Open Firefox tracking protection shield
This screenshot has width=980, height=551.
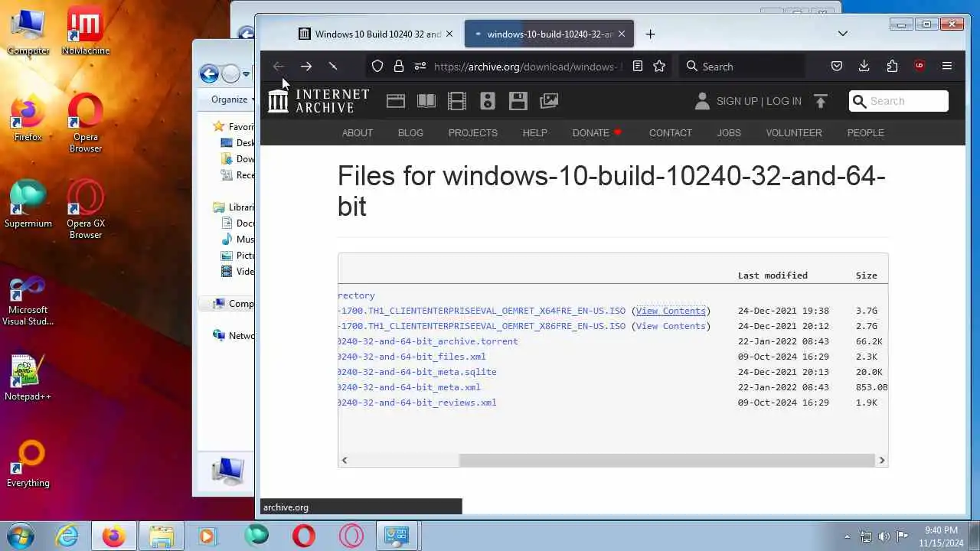click(377, 67)
